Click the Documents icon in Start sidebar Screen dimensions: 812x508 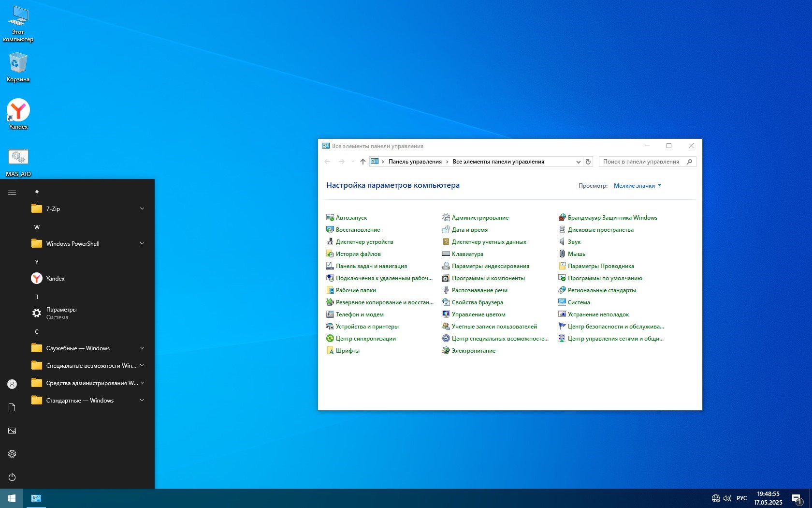tap(12, 407)
